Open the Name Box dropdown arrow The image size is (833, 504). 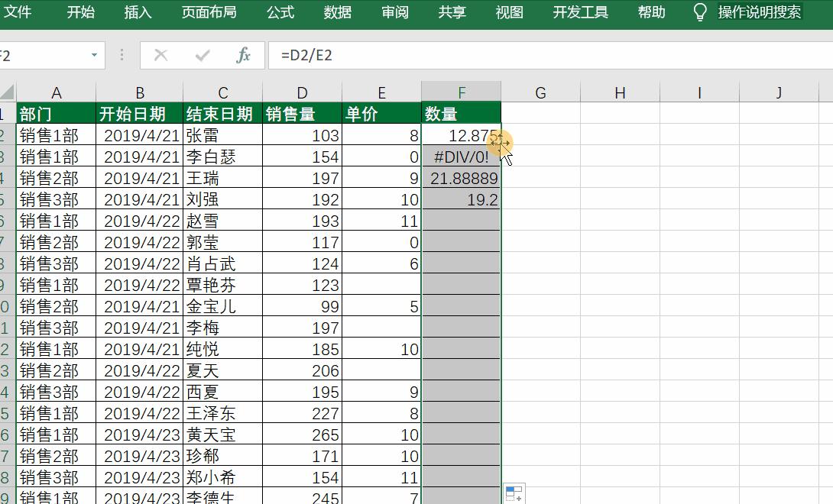pos(96,55)
